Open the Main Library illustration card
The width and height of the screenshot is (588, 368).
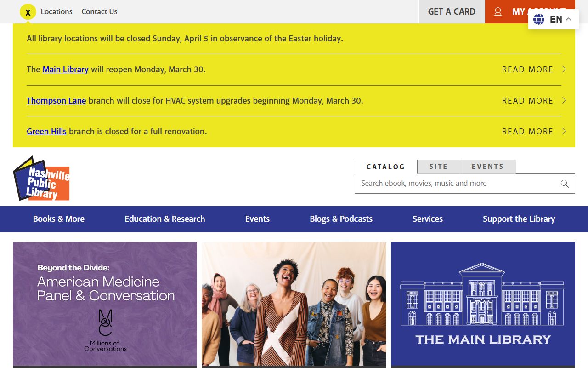(x=483, y=304)
